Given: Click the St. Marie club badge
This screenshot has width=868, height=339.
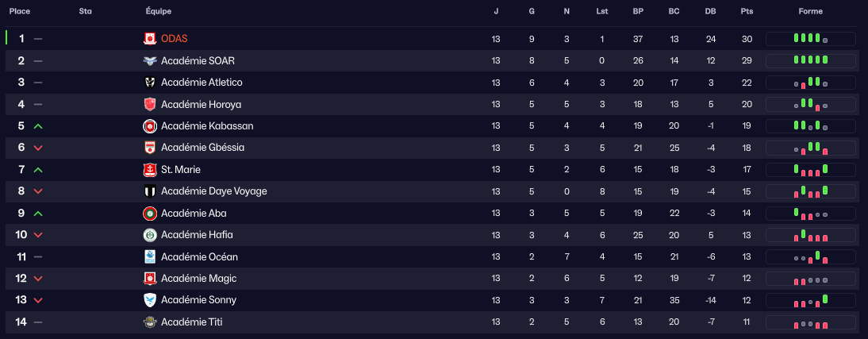Looking at the screenshot, I should (149, 169).
